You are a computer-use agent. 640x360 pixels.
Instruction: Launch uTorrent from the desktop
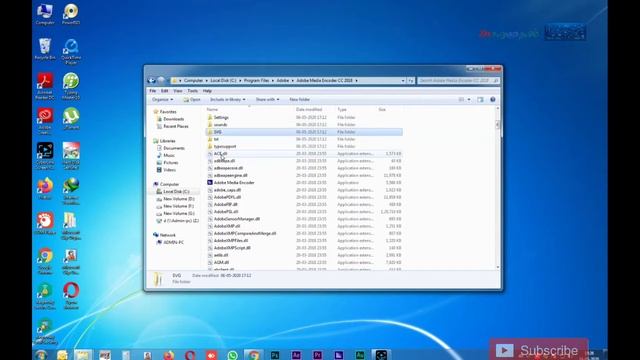click(71, 119)
